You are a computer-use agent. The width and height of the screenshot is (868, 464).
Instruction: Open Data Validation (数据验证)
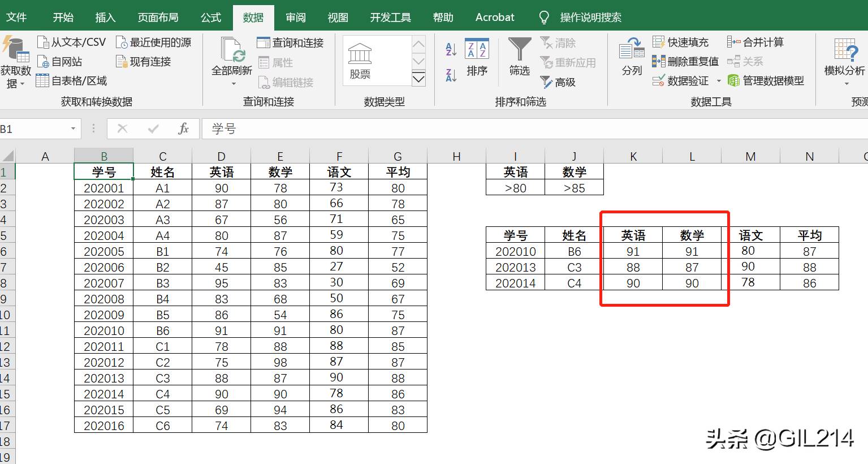[x=681, y=81]
